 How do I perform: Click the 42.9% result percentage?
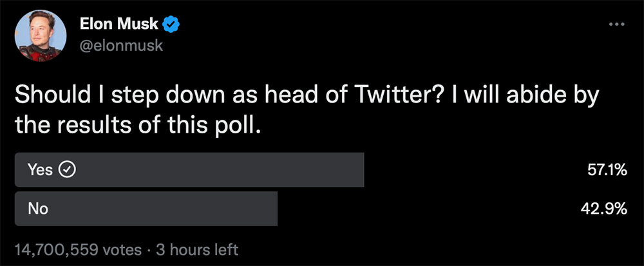click(607, 209)
